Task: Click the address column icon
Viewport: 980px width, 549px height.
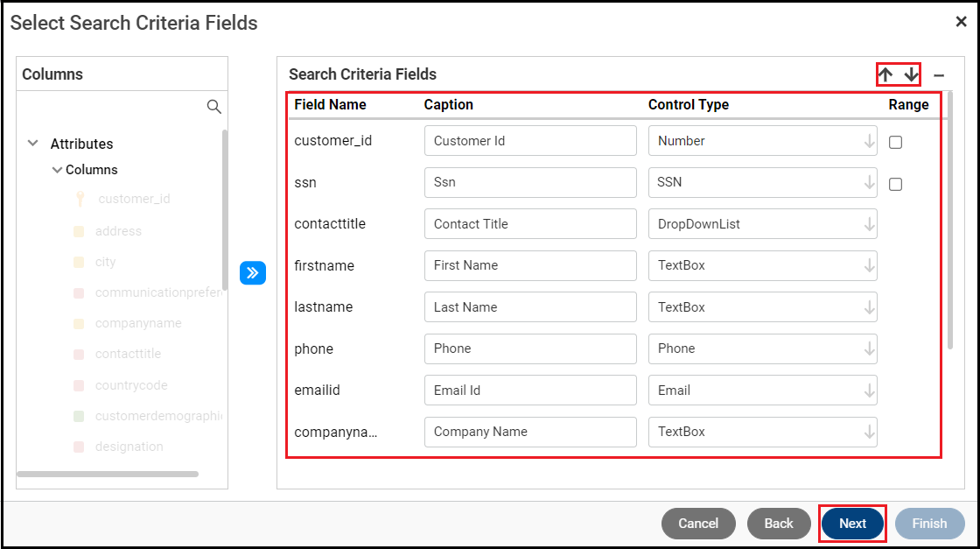Action: tap(79, 232)
